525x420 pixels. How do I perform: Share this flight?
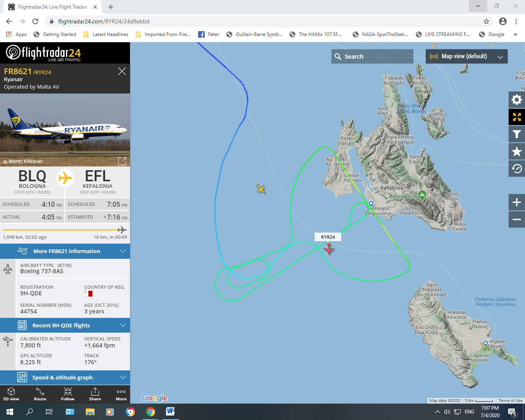click(x=95, y=394)
